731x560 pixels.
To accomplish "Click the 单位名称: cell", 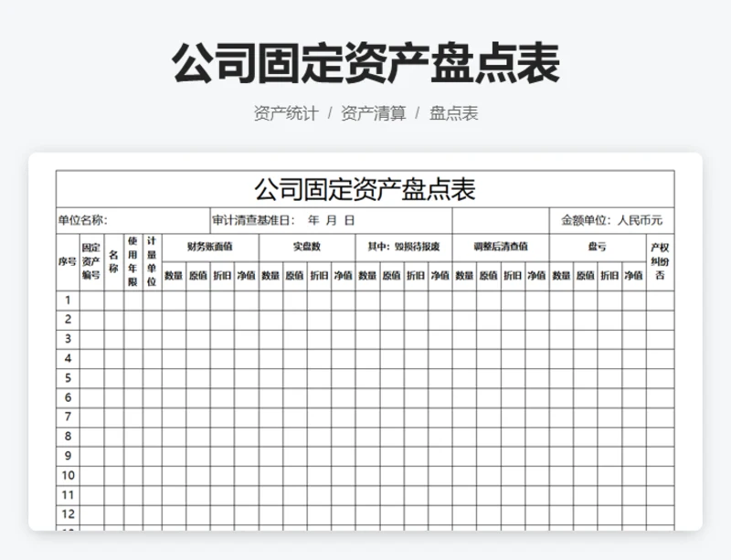I will [132, 220].
